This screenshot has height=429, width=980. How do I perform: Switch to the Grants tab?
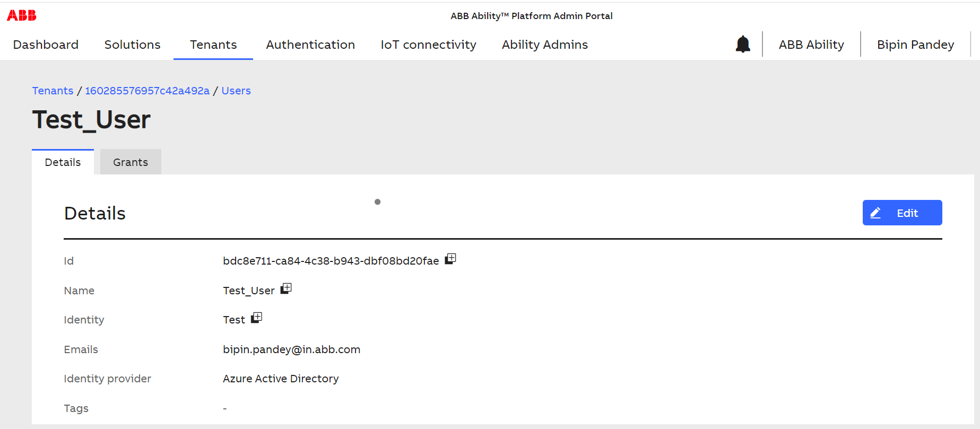(131, 162)
